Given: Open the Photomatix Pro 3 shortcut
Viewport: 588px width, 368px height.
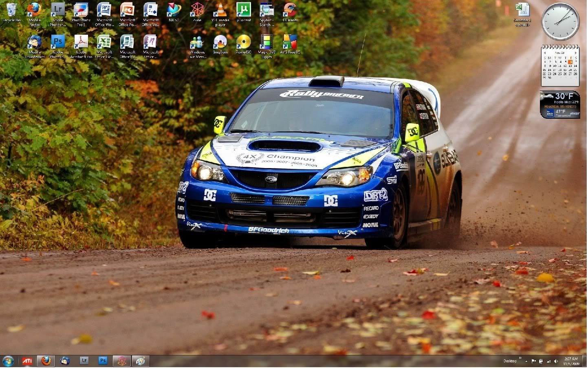Looking at the screenshot, I should (x=81, y=14).
